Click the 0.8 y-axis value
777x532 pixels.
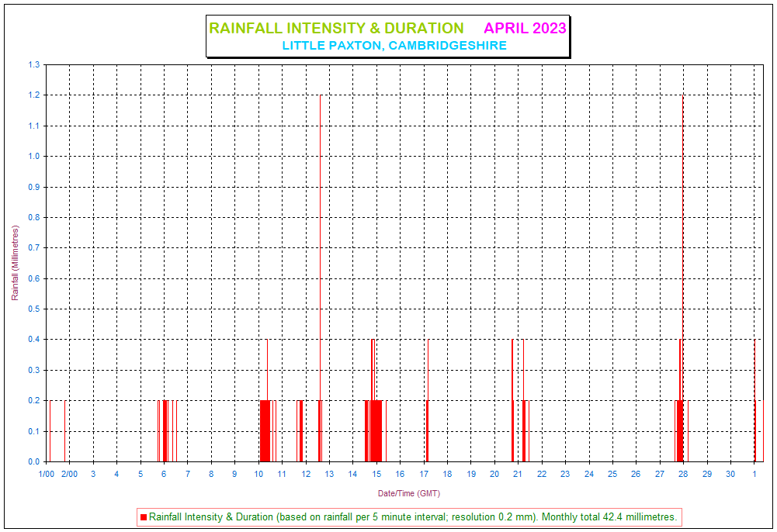pos(33,218)
